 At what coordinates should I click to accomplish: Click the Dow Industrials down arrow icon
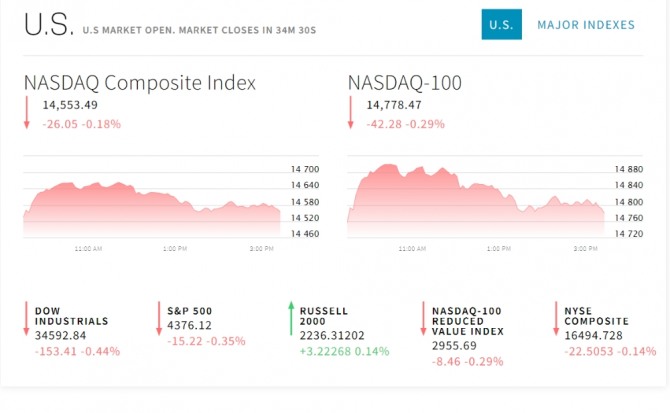coord(27,319)
